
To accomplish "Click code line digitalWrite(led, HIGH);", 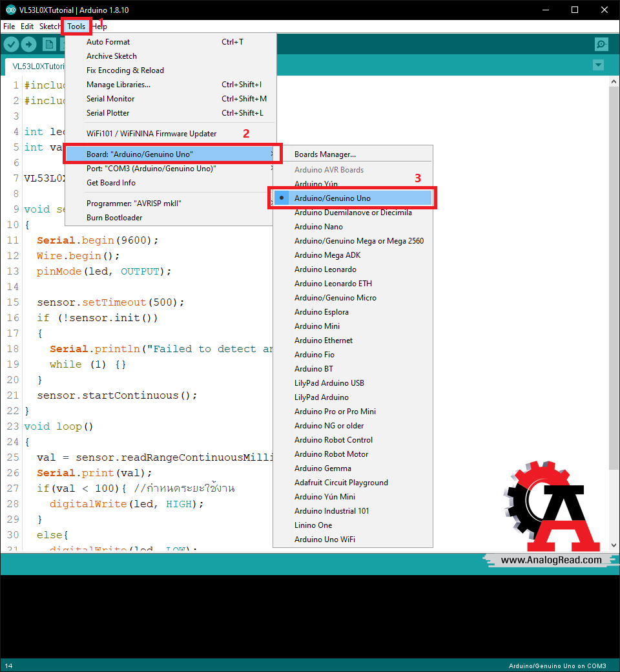I will click(x=127, y=504).
